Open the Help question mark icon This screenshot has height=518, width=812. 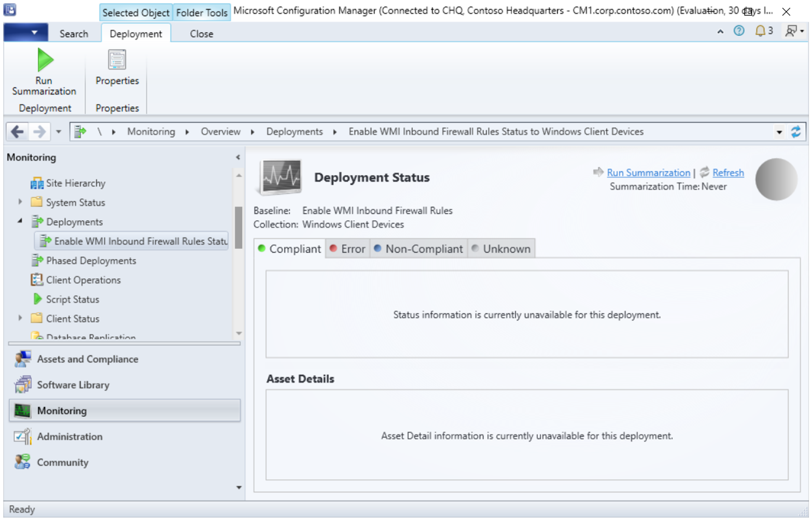click(739, 31)
